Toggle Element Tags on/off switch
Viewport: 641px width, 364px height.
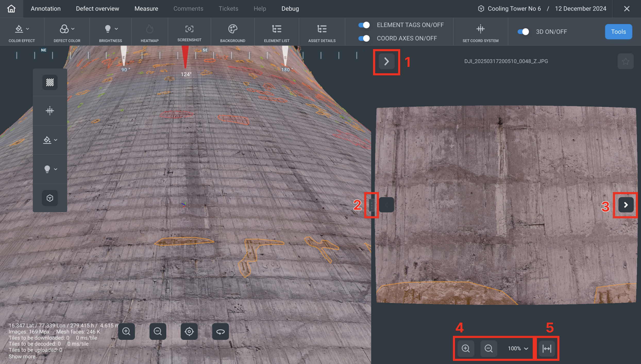[x=364, y=25]
